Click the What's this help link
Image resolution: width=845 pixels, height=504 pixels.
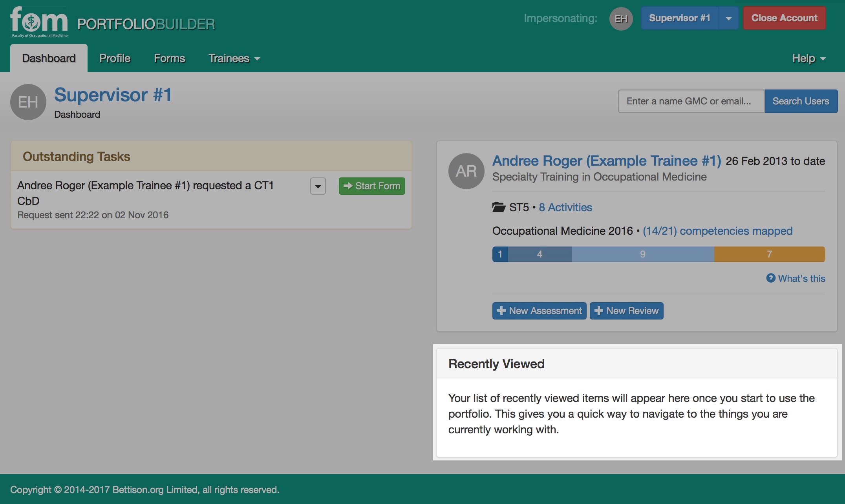[x=802, y=278]
